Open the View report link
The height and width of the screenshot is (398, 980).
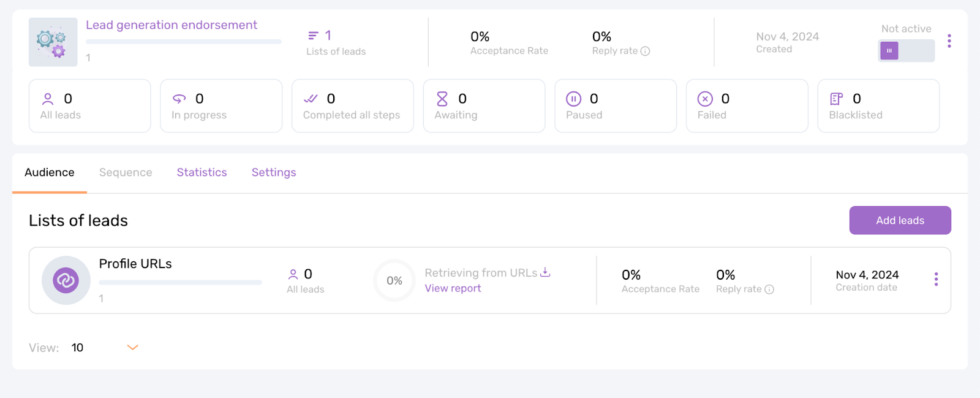[x=453, y=288]
